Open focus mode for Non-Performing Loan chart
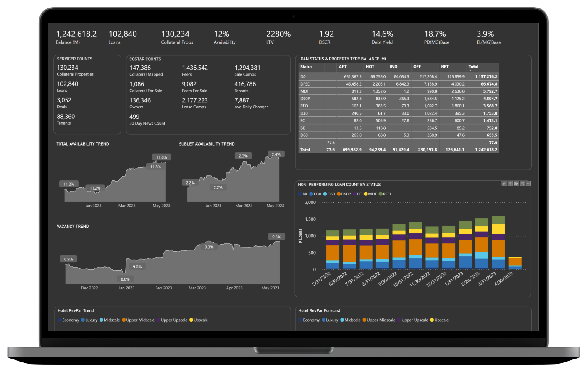The image size is (588, 375). [522, 183]
